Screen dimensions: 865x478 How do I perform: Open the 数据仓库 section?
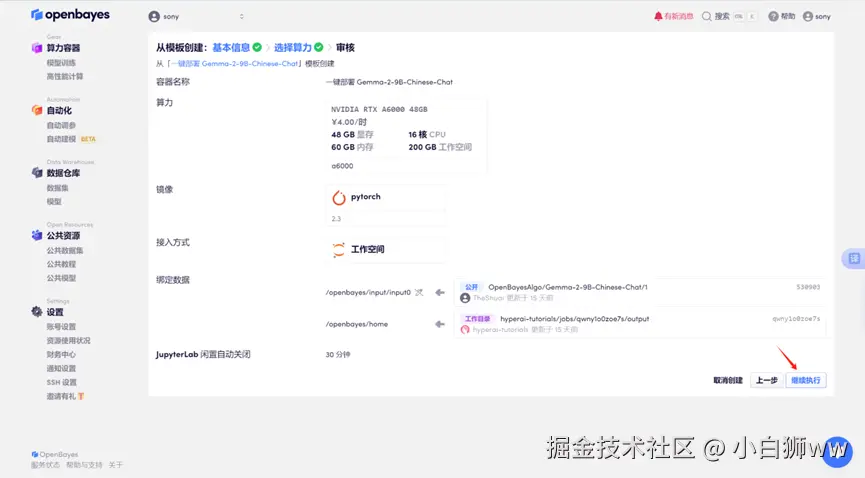pos(63,173)
